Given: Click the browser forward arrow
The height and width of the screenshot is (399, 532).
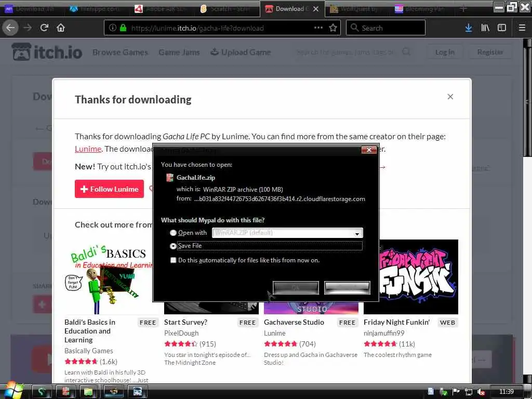Looking at the screenshot, I should tap(28, 28).
